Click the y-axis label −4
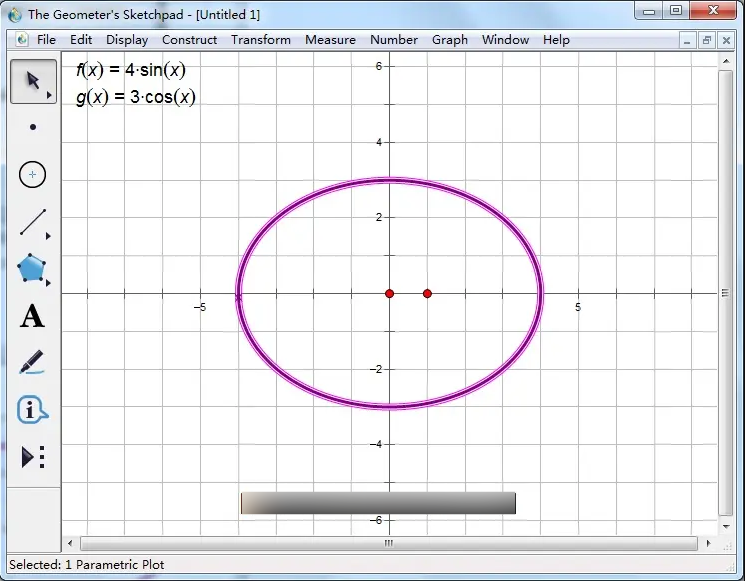The image size is (745, 581). [x=376, y=444]
